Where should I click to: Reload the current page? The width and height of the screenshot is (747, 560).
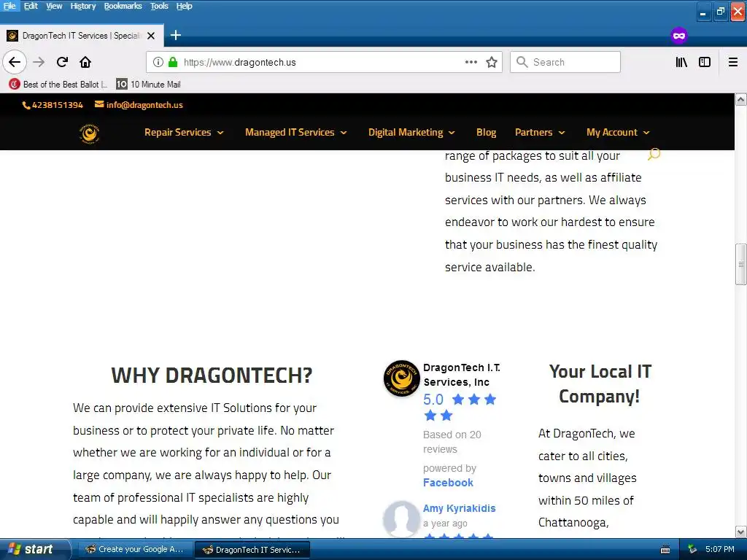tap(62, 62)
